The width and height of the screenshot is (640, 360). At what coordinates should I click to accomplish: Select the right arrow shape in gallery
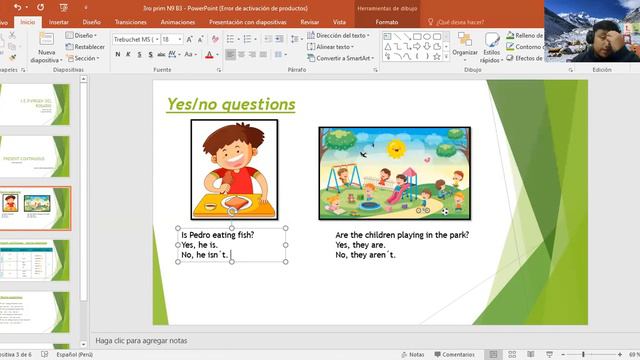(x=417, y=47)
